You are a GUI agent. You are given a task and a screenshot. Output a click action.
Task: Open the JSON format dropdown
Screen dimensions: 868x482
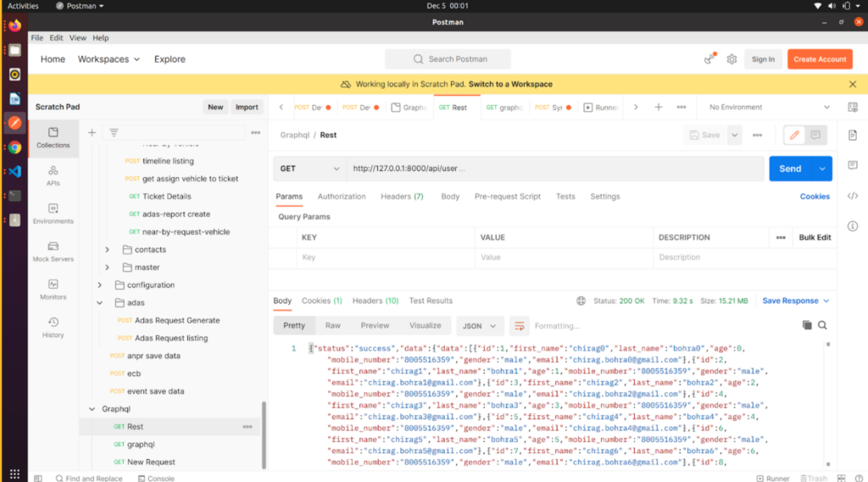coord(480,326)
